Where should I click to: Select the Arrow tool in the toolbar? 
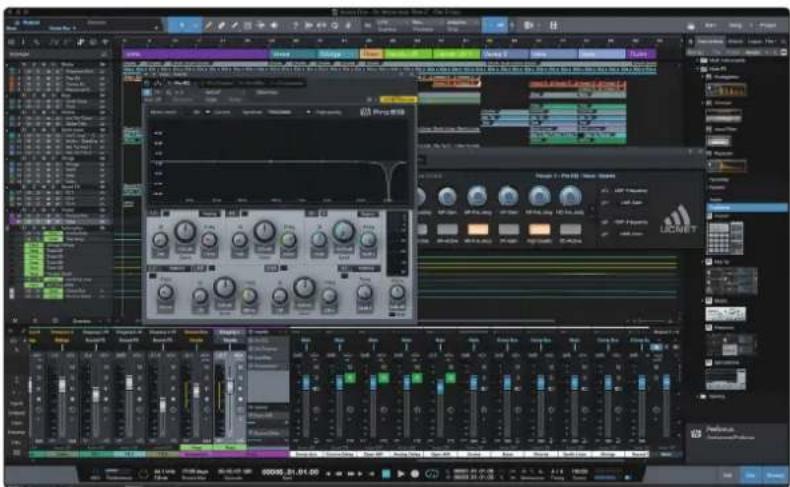pyautogui.click(x=181, y=25)
